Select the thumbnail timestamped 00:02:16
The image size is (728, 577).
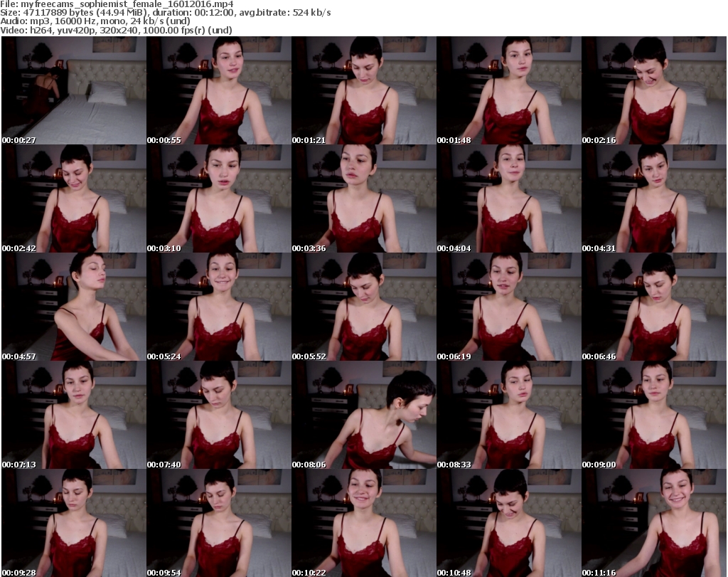(x=654, y=90)
